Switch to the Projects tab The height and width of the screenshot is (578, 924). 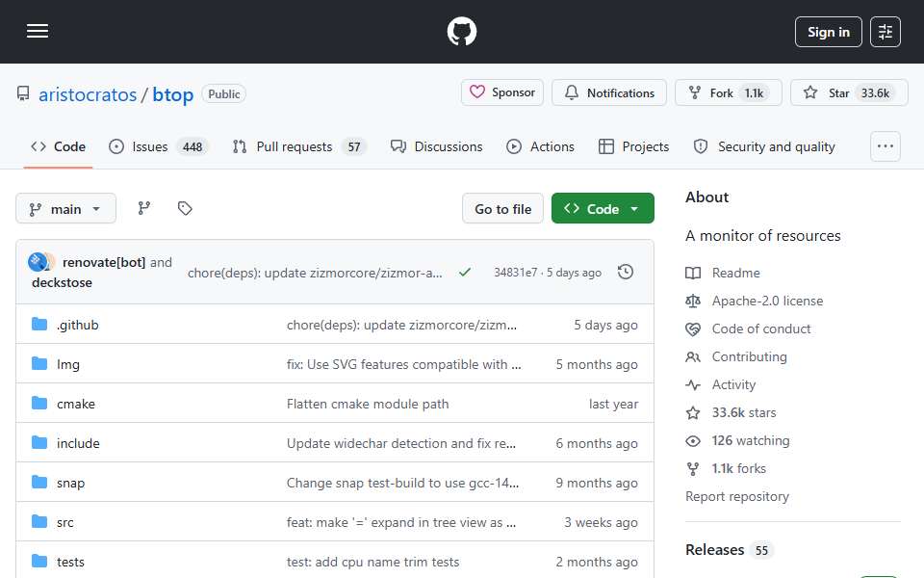633,146
